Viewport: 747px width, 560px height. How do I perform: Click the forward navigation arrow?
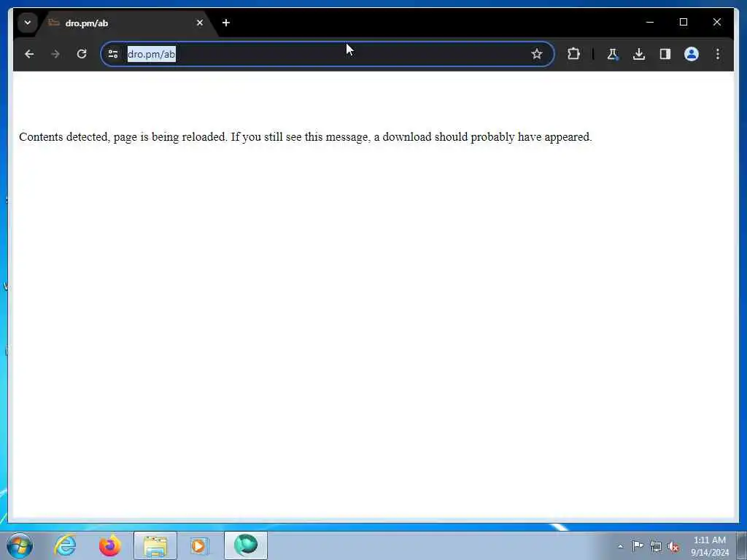tap(55, 54)
